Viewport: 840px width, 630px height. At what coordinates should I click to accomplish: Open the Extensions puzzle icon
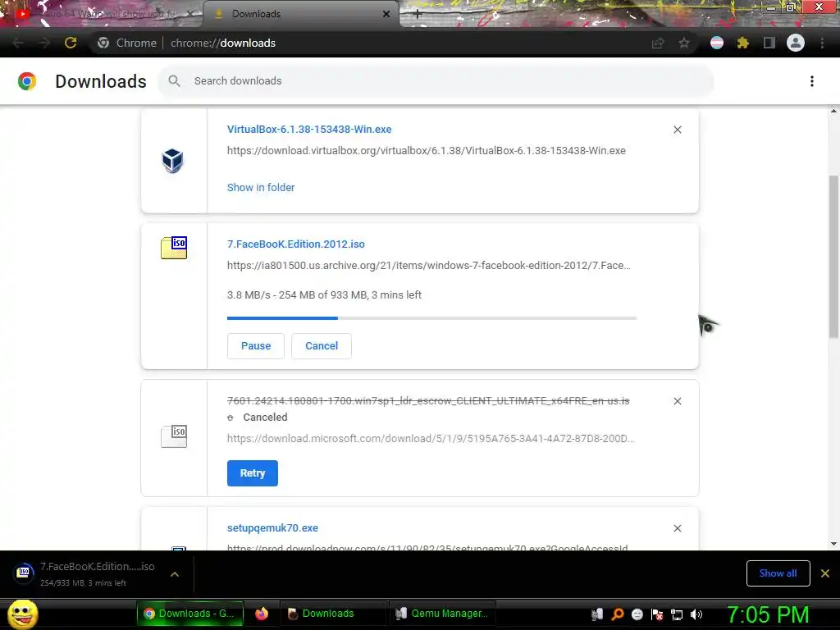pyautogui.click(x=743, y=43)
